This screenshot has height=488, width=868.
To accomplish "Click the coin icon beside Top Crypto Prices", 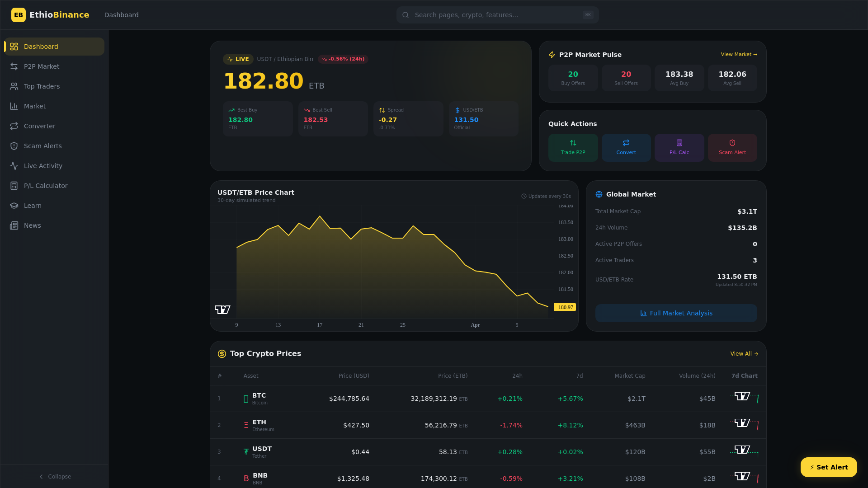I will click(x=222, y=354).
